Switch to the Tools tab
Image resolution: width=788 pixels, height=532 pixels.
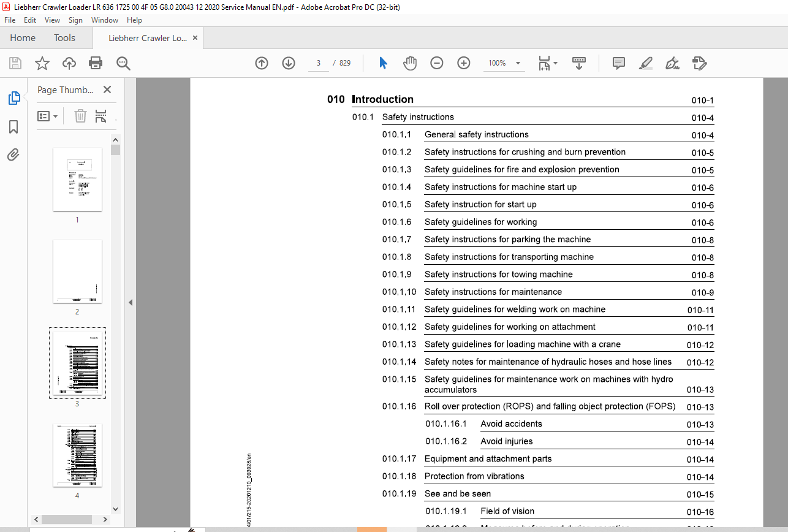click(64, 38)
